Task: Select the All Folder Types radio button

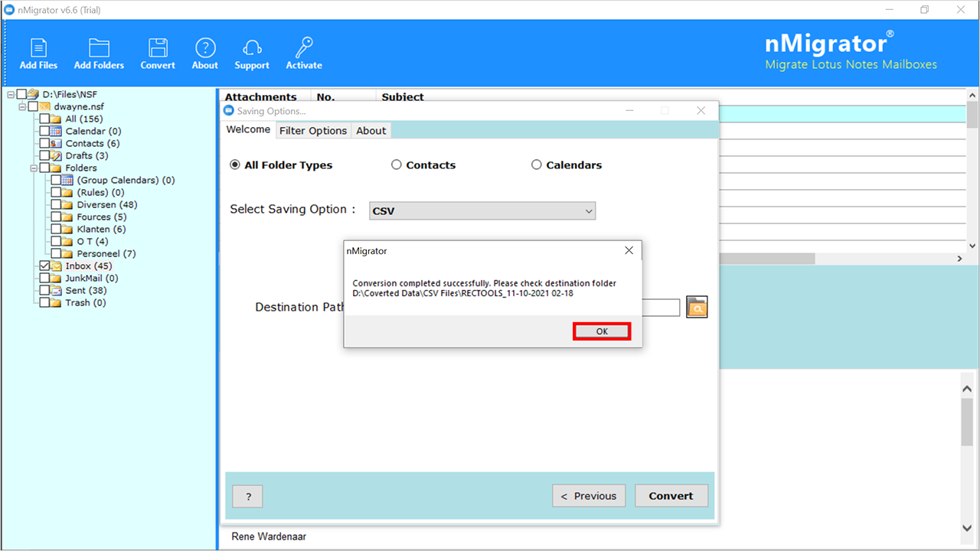Action: click(235, 165)
